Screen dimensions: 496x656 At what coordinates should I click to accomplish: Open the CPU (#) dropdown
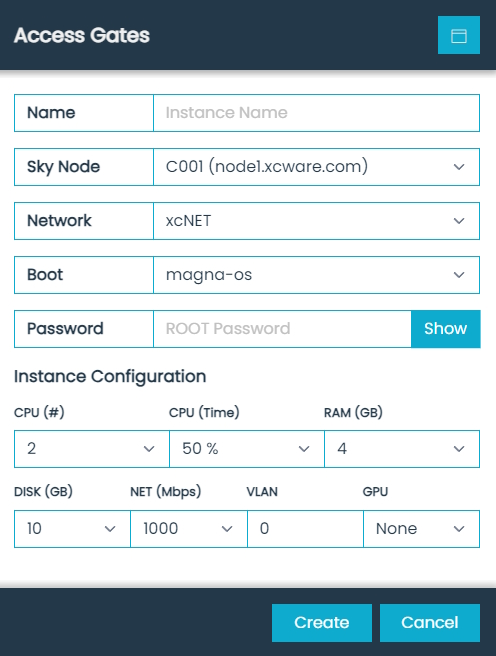point(92,449)
